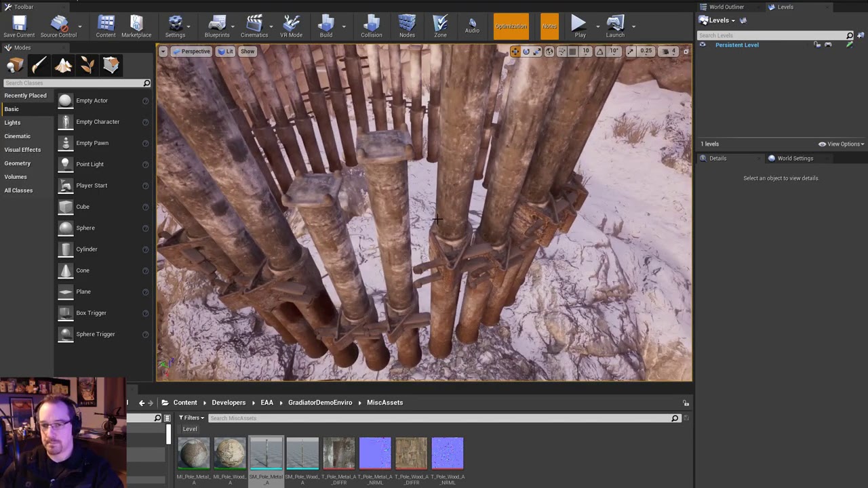Click the Build toolbar icon
This screenshot has height=488, width=868.
[326, 26]
